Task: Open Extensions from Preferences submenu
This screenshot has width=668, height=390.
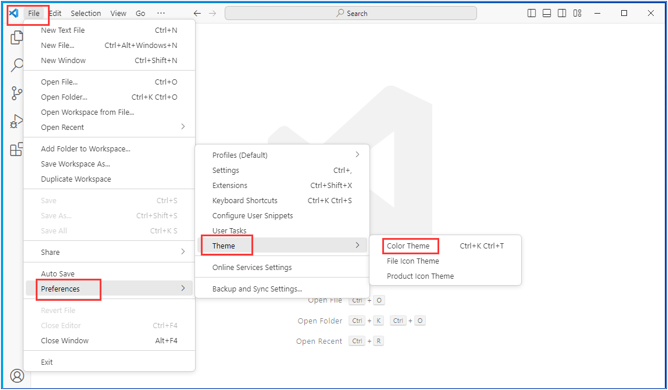Action: [x=282, y=185]
